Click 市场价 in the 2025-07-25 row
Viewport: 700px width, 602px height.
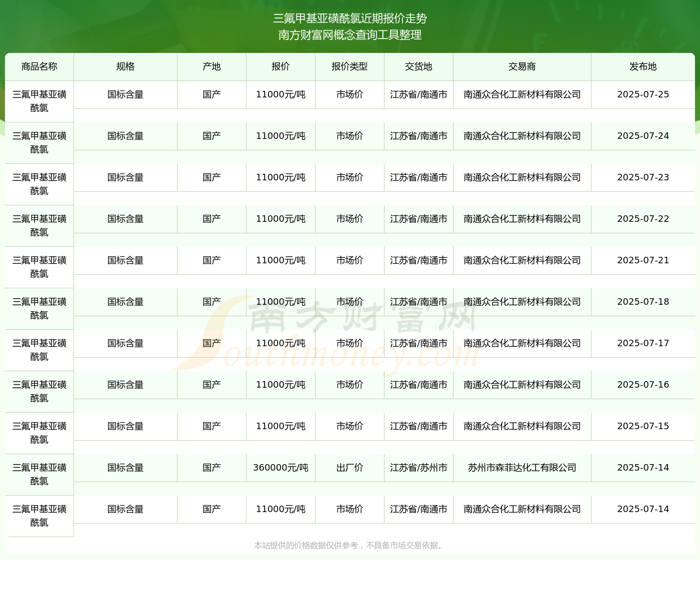coord(350,94)
